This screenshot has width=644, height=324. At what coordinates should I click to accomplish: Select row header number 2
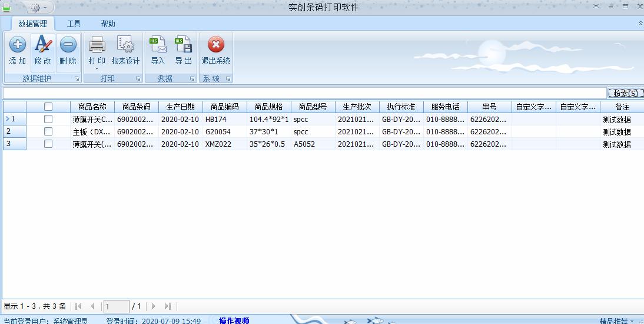[x=14, y=131]
